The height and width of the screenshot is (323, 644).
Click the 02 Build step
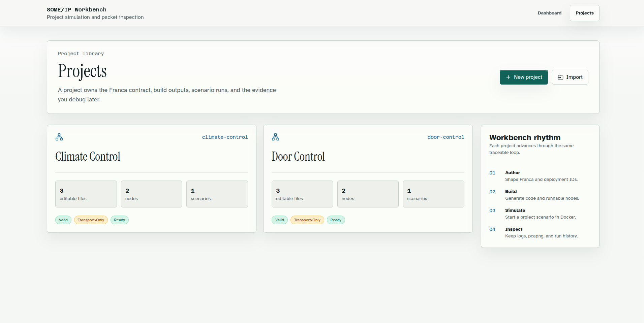[x=540, y=195]
